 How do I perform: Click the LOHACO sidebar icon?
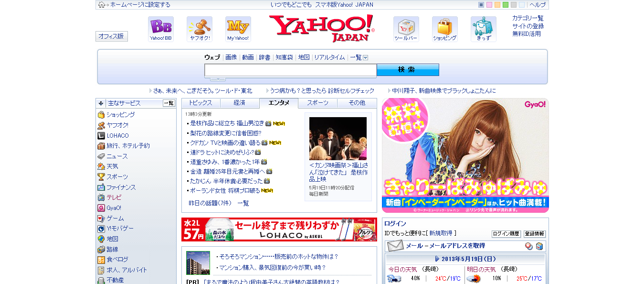101,135
